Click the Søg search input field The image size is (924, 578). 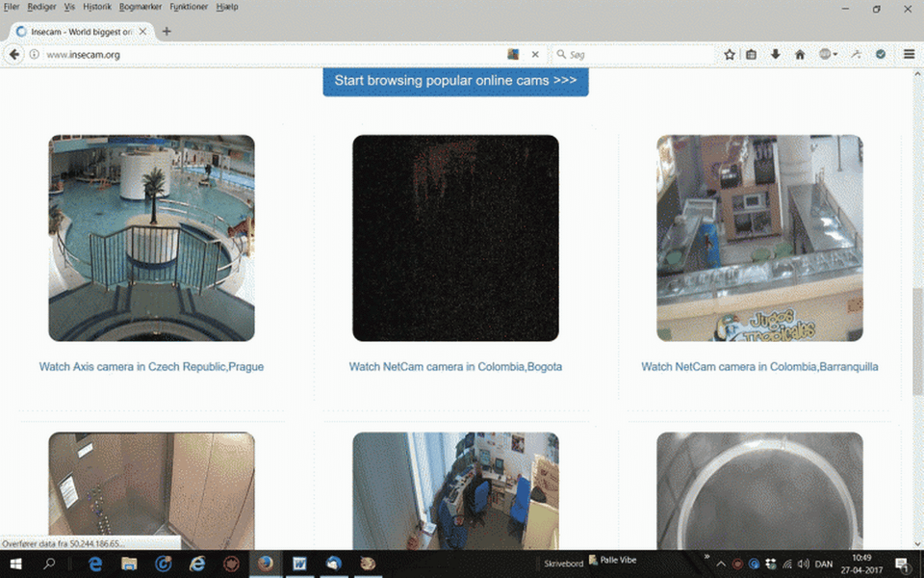point(635,55)
